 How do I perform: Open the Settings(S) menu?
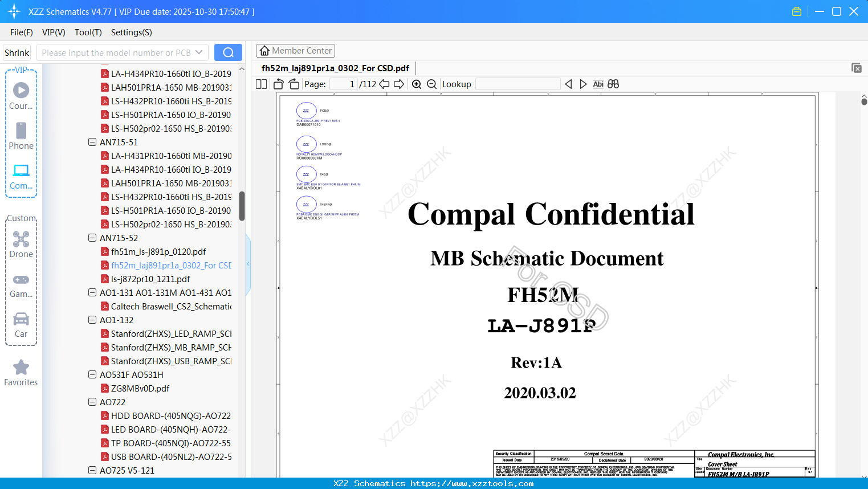132,32
